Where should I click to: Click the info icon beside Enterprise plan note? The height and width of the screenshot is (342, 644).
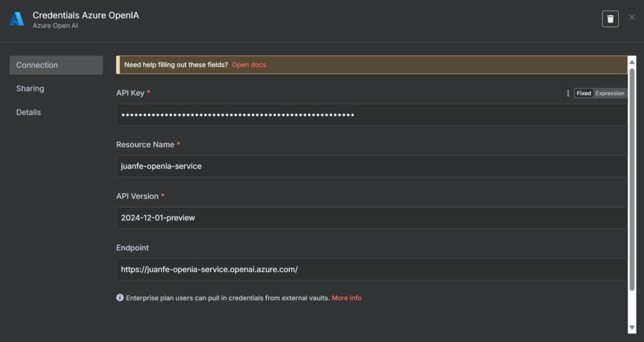[119, 298]
